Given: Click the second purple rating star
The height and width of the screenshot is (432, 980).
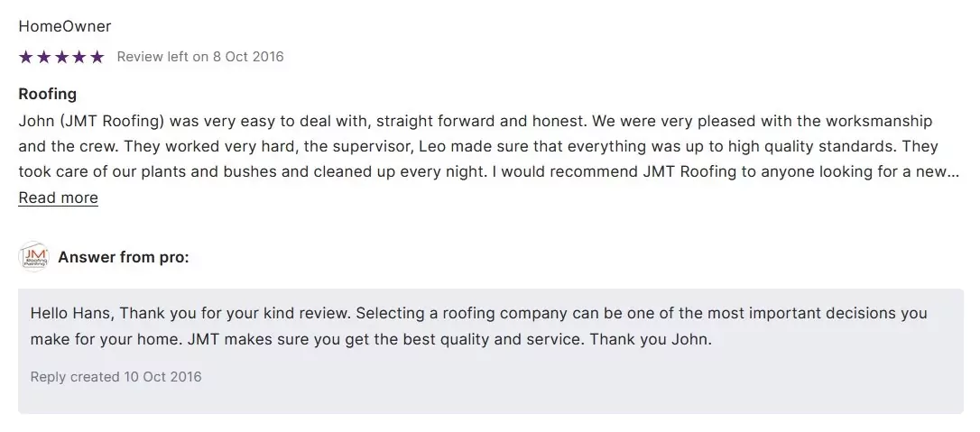Looking at the screenshot, I should click(x=43, y=57).
